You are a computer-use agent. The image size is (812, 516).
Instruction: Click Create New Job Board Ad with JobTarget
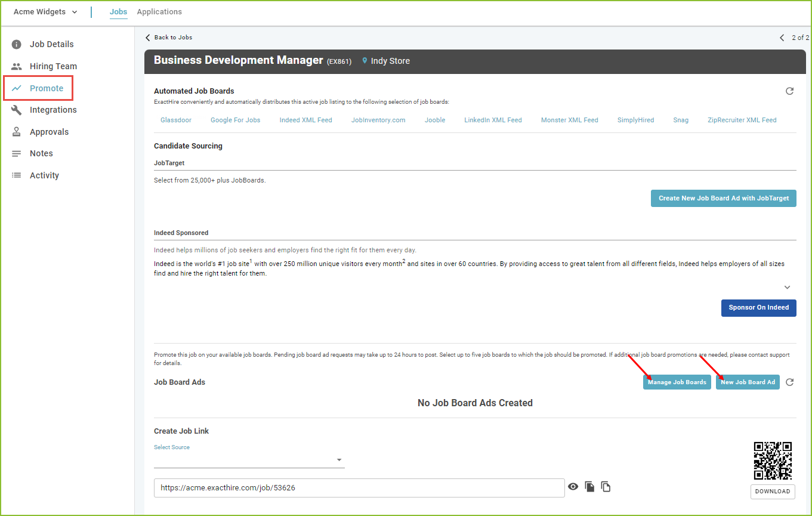coord(724,198)
